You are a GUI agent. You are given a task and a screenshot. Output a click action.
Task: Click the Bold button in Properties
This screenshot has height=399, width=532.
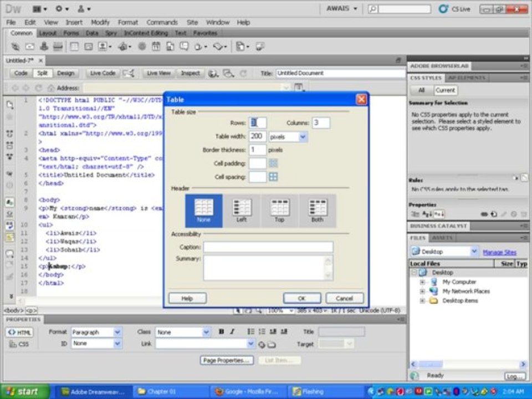coord(221,331)
